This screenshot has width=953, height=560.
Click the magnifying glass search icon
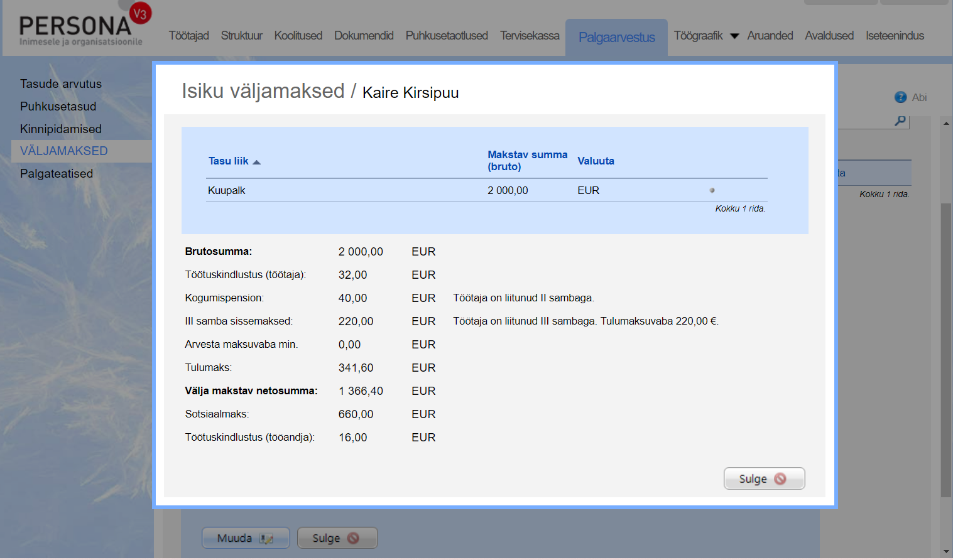pos(900,121)
